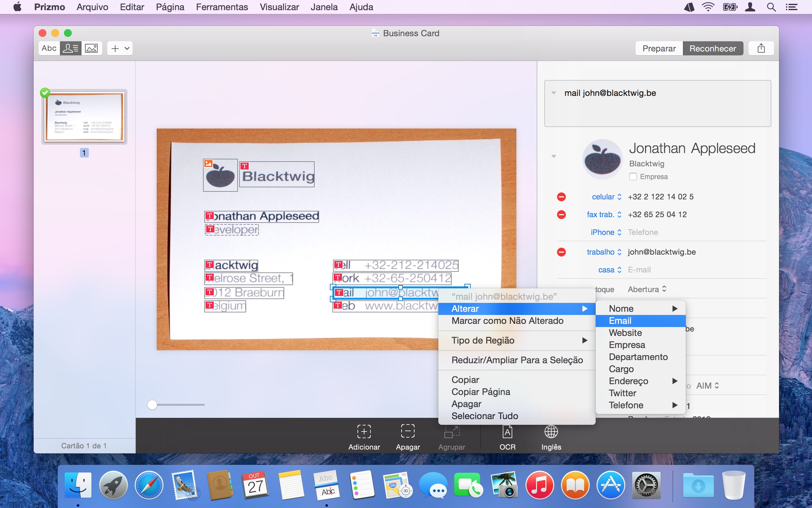Remove the trabalho email entry
The width and height of the screenshot is (812, 508).
(x=561, y=252)
